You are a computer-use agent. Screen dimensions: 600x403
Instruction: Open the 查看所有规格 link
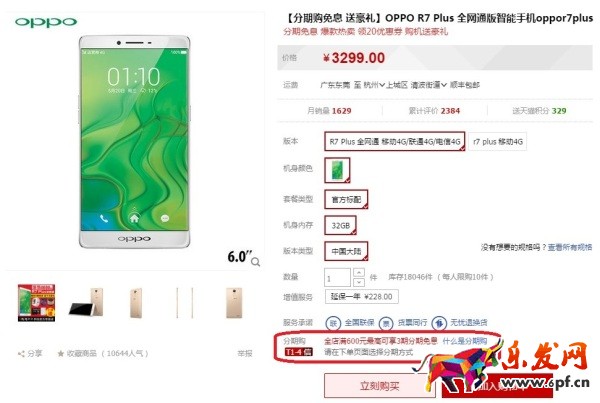pos(570,248)
